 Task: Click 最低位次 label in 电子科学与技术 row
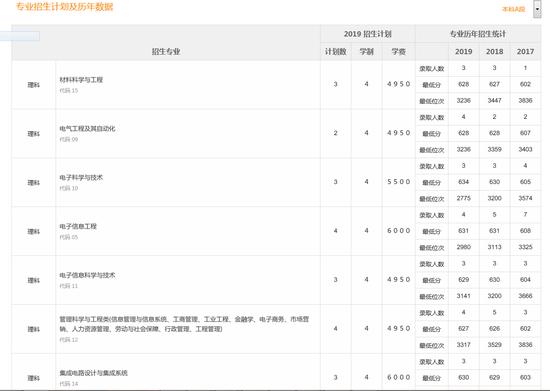pyautogui.click(x=432, y=199)
